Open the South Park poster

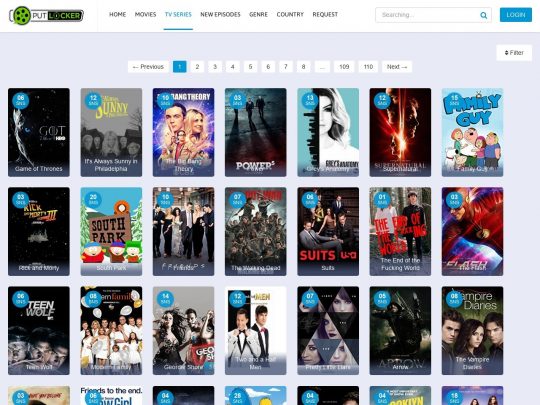111,231
